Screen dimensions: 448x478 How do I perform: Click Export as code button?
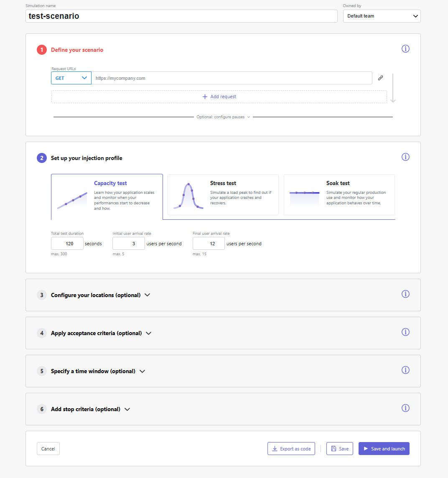click(291, 449)
